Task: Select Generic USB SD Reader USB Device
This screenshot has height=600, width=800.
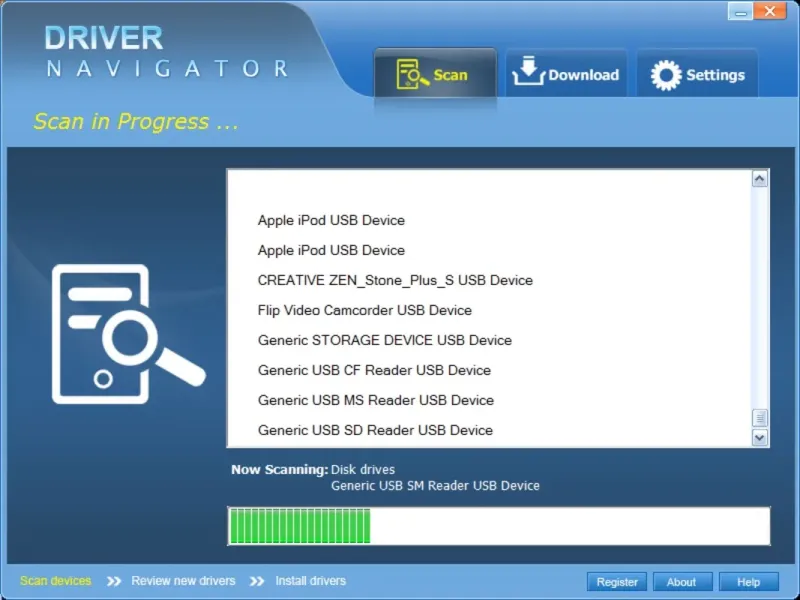Action: click(375, 431)
